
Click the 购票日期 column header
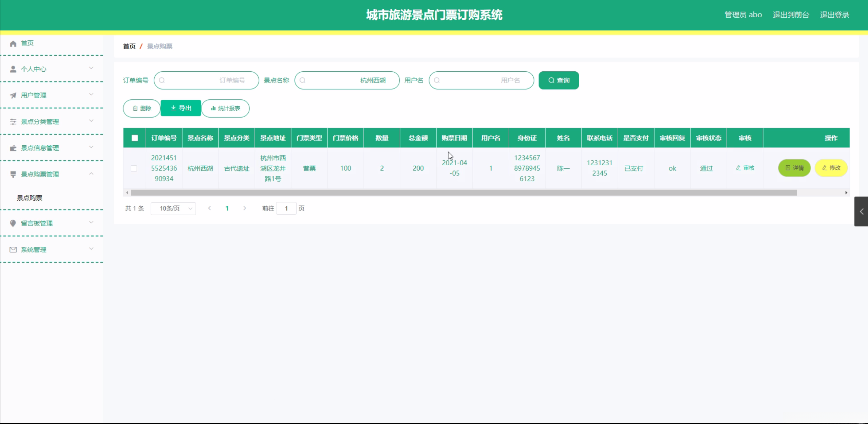point(454,138)
